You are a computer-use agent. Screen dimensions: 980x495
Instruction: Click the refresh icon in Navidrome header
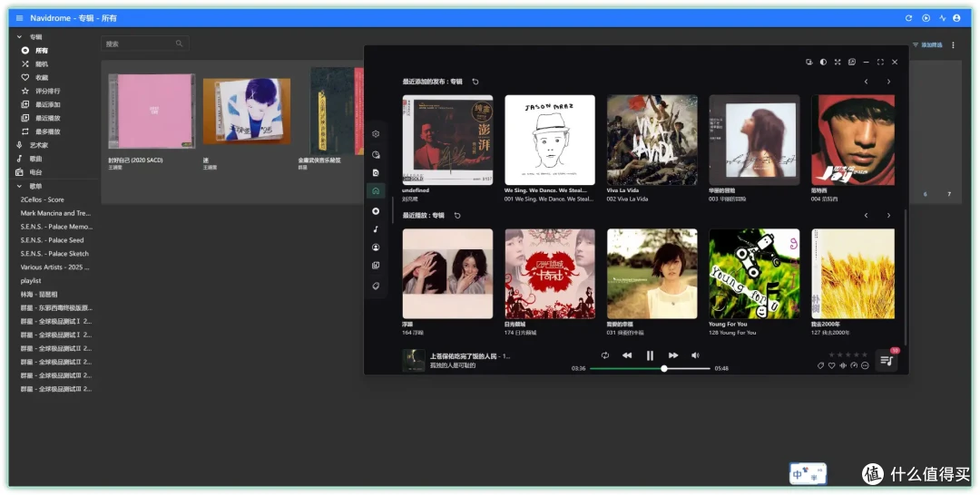(x=908, y=18)
